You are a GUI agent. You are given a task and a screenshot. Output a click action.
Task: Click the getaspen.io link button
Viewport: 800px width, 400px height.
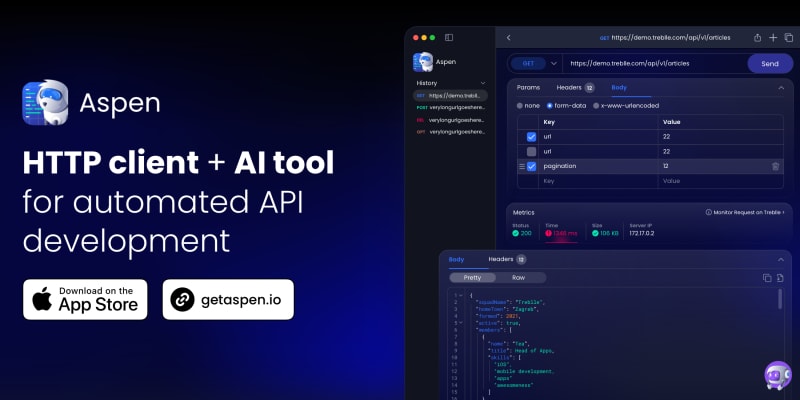(228, 299)
